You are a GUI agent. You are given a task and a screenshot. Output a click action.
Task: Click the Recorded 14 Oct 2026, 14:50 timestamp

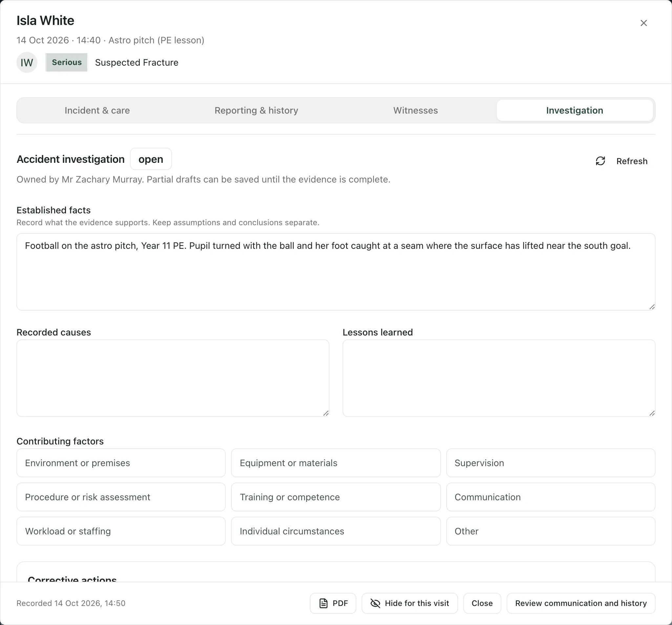pyautogui.click(x=71, y=603)
